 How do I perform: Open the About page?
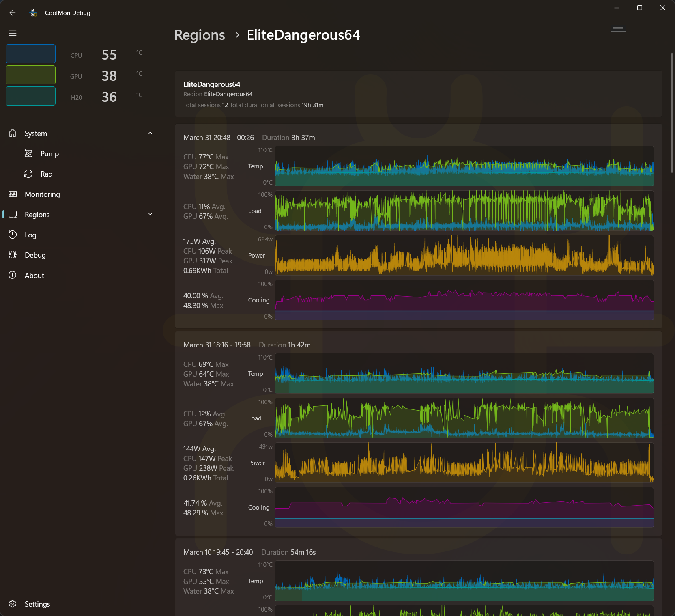pyautogui.click(x=80, y=275)
